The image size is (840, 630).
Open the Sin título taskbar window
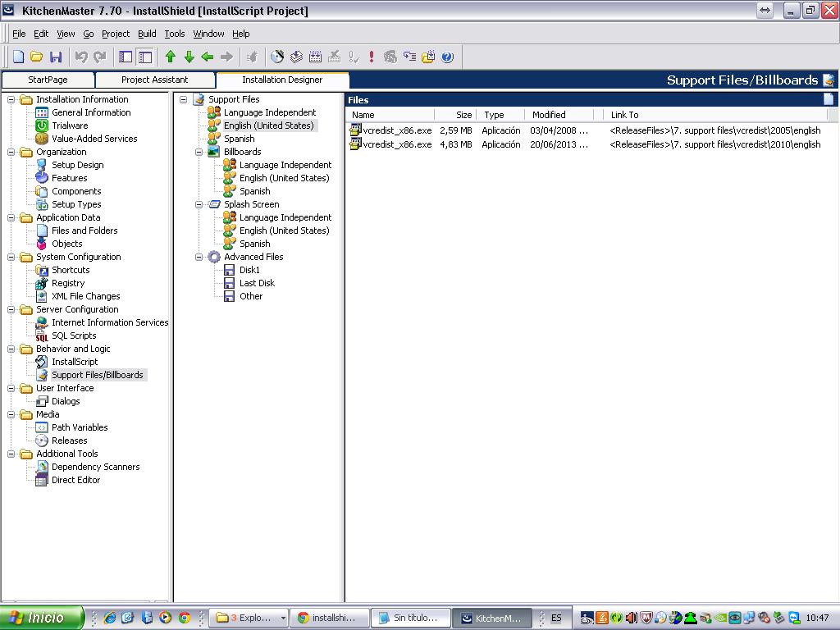pyautogui.click(x=410, y=618)
